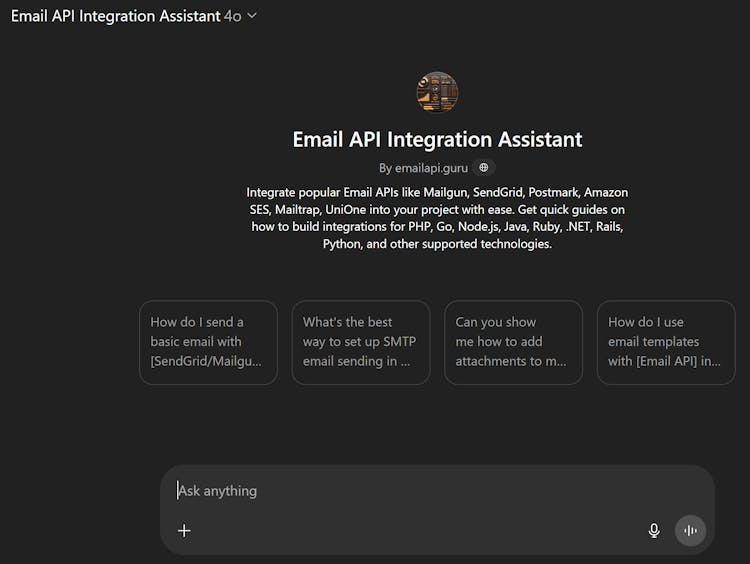Viewport: 750px width, 564px height.
Task: Select 'How do I send a basic email' suggestion
Action: pyautogui.click(x=208, y=342)
